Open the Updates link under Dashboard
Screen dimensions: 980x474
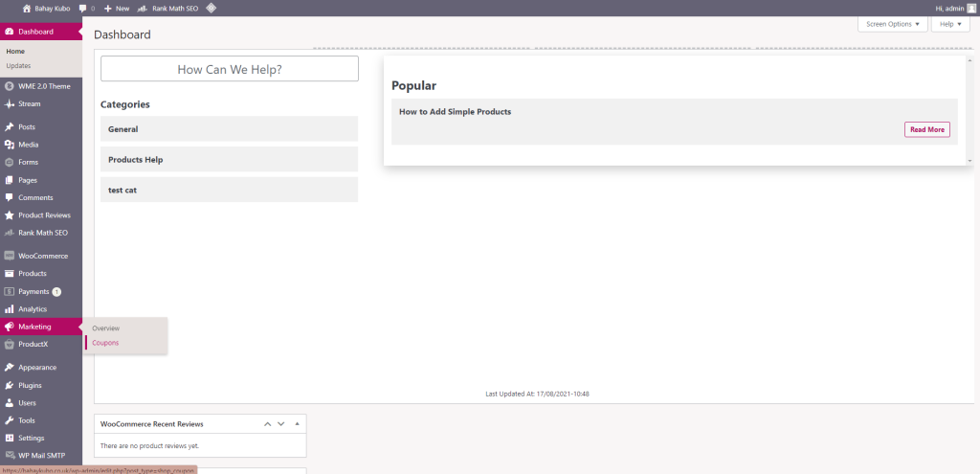pos(18,66)
